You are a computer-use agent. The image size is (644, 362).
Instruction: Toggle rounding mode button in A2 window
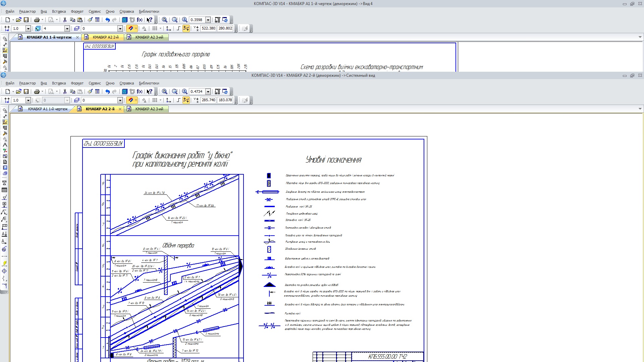(186, 100)
